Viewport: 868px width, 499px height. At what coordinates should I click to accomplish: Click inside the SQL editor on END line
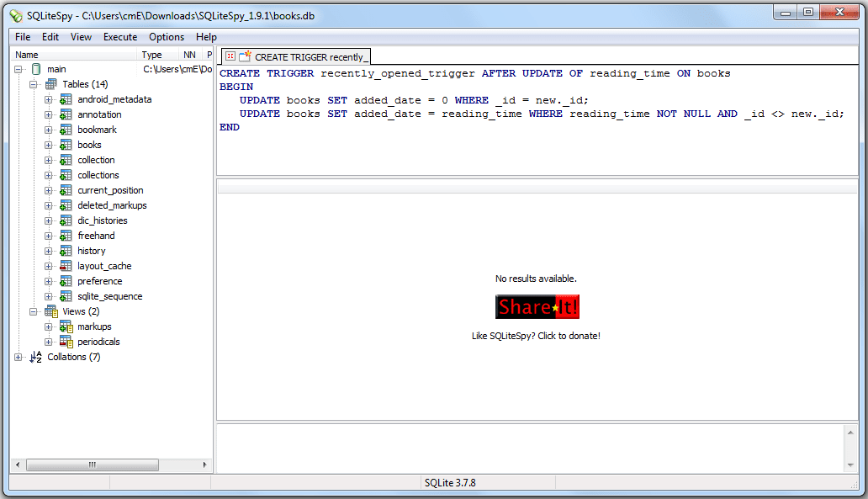(x=230, y=127)
